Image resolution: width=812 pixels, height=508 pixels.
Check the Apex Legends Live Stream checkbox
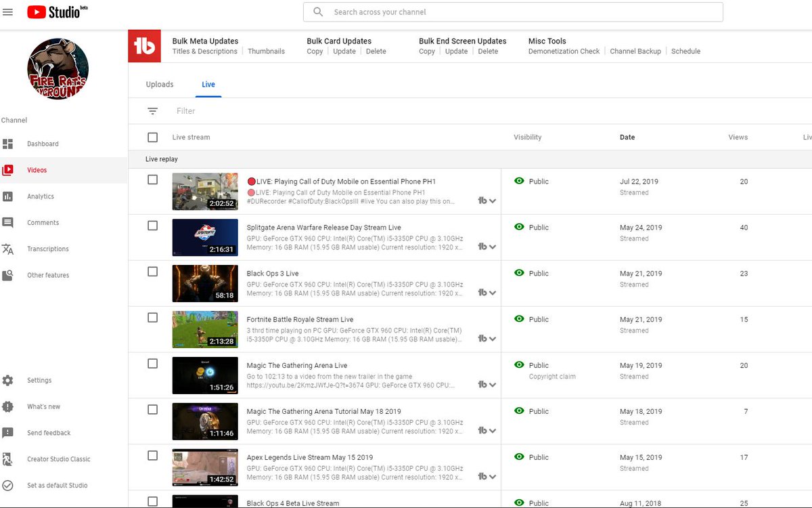(x=153, y=456)
